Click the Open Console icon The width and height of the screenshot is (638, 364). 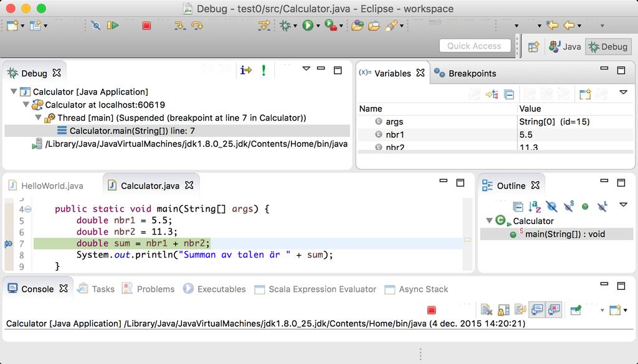[x=615, y=310]
